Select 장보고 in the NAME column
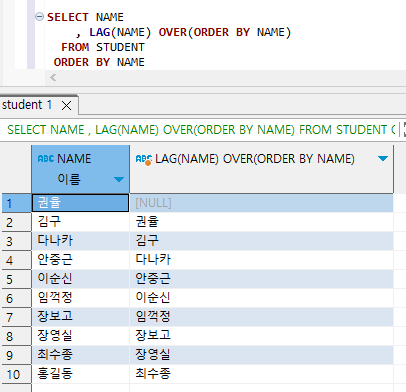The height and width of the screenshot is (392, 406). click(80, 317)
